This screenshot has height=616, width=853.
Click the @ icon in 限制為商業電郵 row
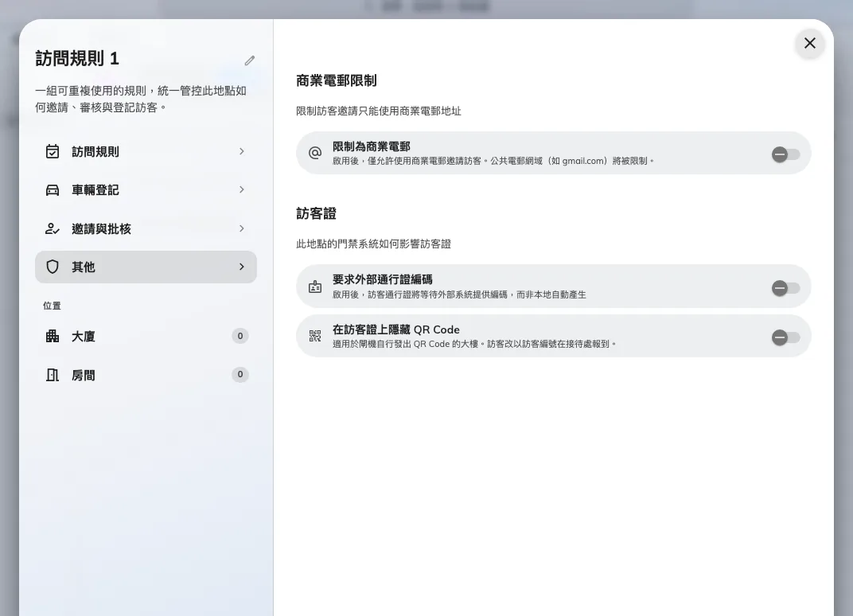pos(315,153)
